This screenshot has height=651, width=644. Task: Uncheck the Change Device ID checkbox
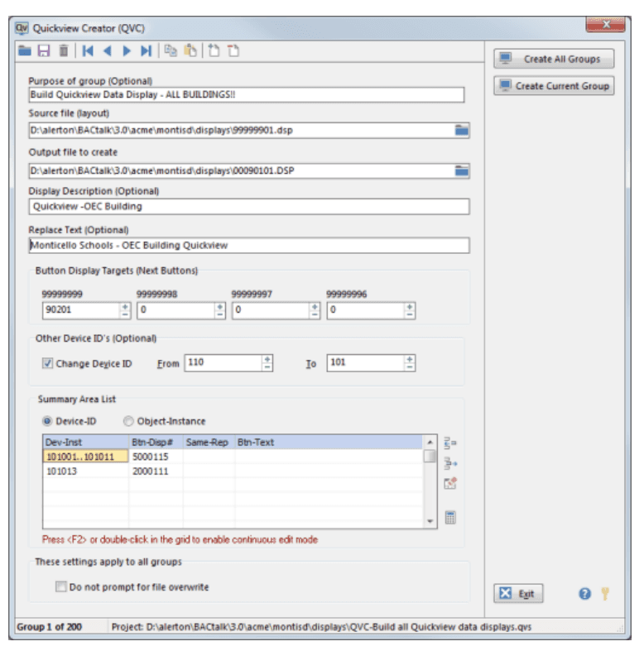pos(48,363)
